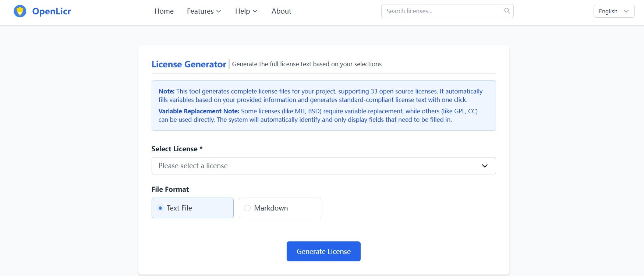Click the OpenLicr brand name link
Image resolution: width=644 pixels, height=276 pixels.
(x=52, y=11)
